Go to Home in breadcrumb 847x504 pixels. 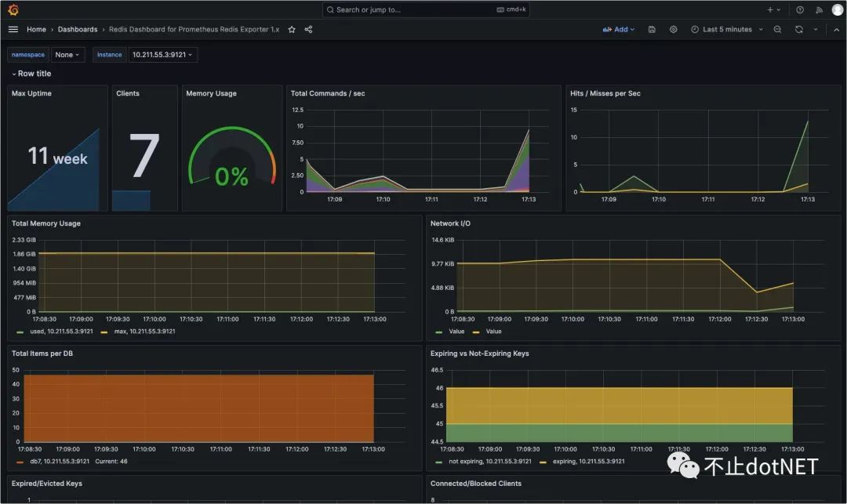pos(36,30)
